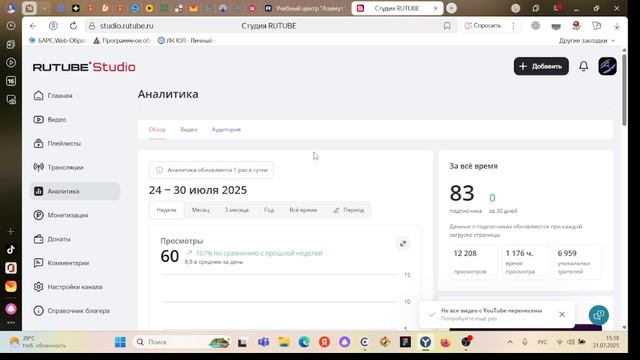
Task: Open Монетизация in the sidebar
Action: tap(61, 215)
